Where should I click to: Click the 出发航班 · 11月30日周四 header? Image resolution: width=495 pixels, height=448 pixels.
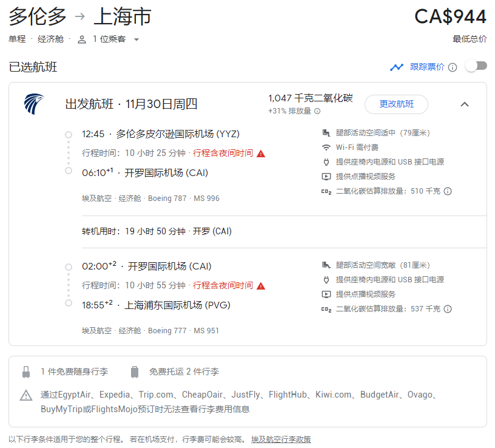point(131,104)
